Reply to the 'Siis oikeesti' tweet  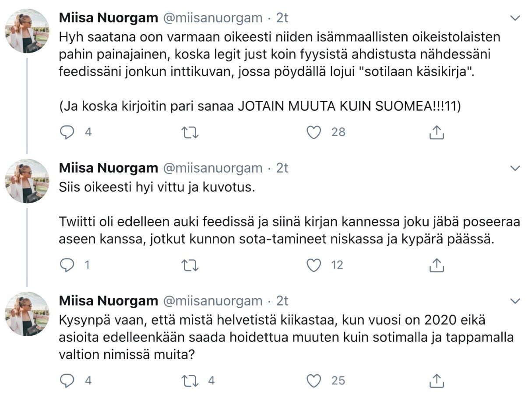67,265
